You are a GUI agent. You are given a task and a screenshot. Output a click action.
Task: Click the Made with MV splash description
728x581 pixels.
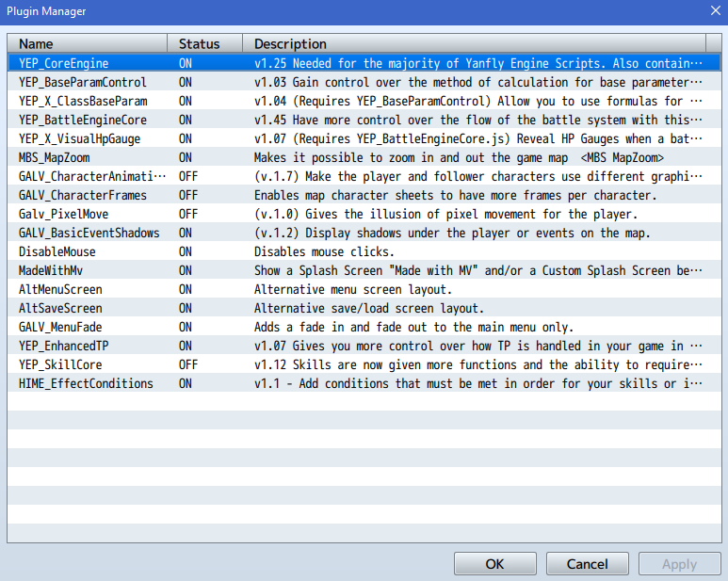478,270
